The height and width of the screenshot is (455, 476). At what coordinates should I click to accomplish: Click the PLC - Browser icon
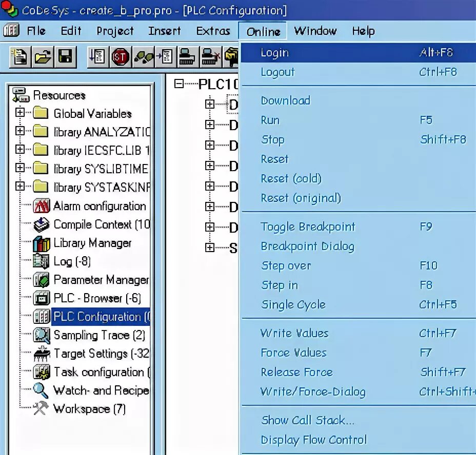41,299
